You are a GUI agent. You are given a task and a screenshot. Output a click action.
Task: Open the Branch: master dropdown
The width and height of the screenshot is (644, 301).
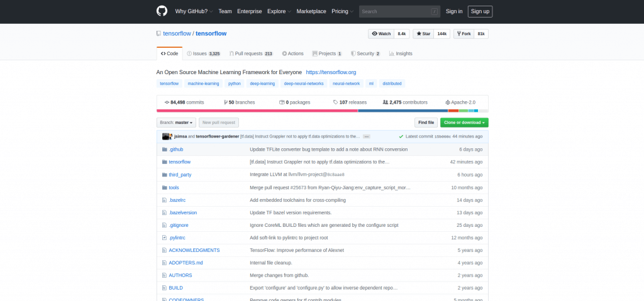pos(176,123)
